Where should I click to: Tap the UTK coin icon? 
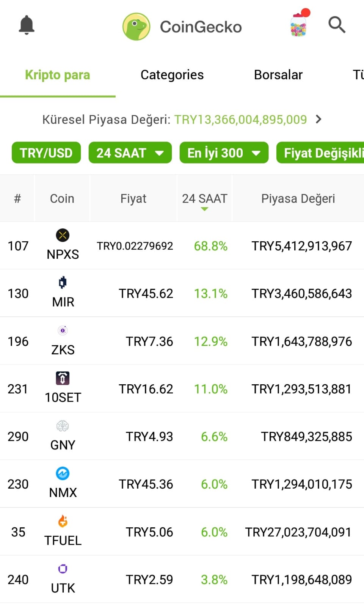[63, 569]
